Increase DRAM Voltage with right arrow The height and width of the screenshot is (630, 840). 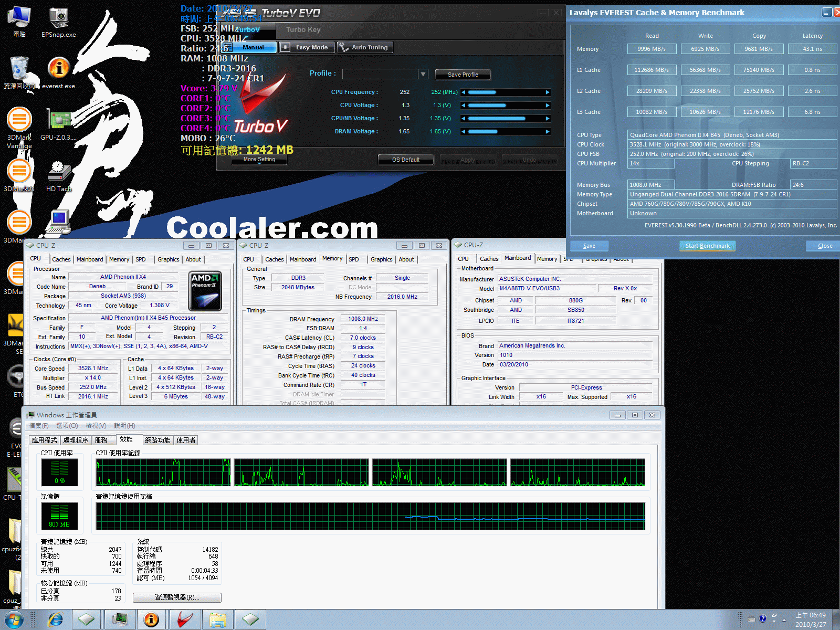tap(548, 131)
